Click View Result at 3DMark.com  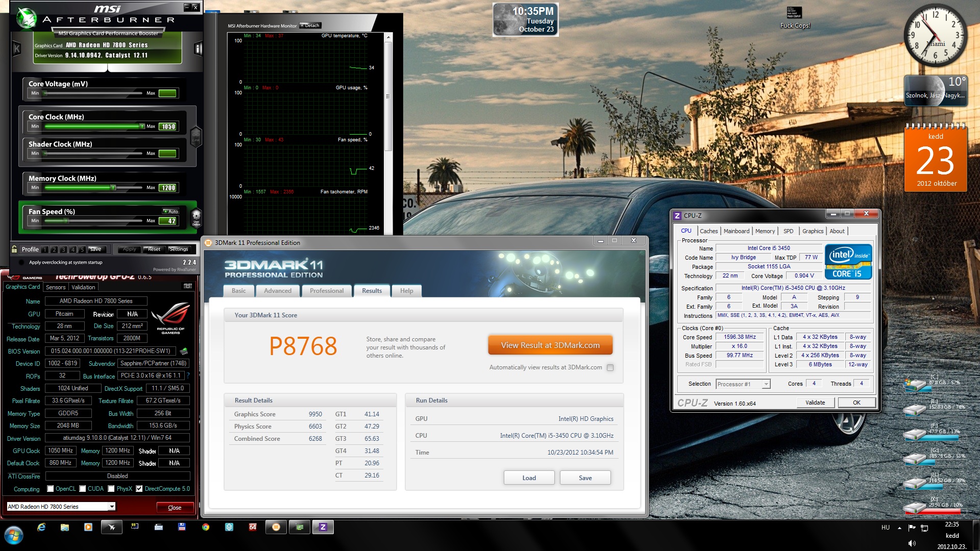tap(550, 345)
